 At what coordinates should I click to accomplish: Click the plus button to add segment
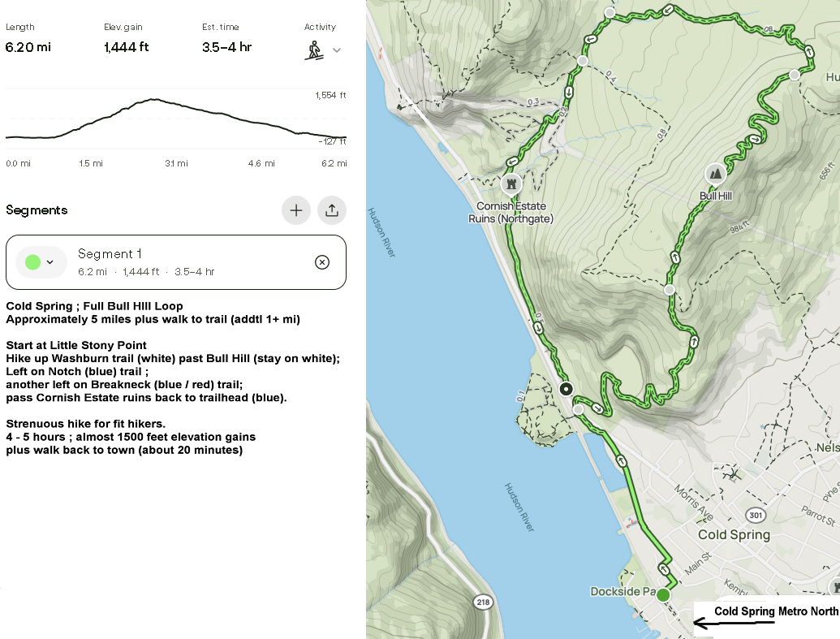pos(296,210)
